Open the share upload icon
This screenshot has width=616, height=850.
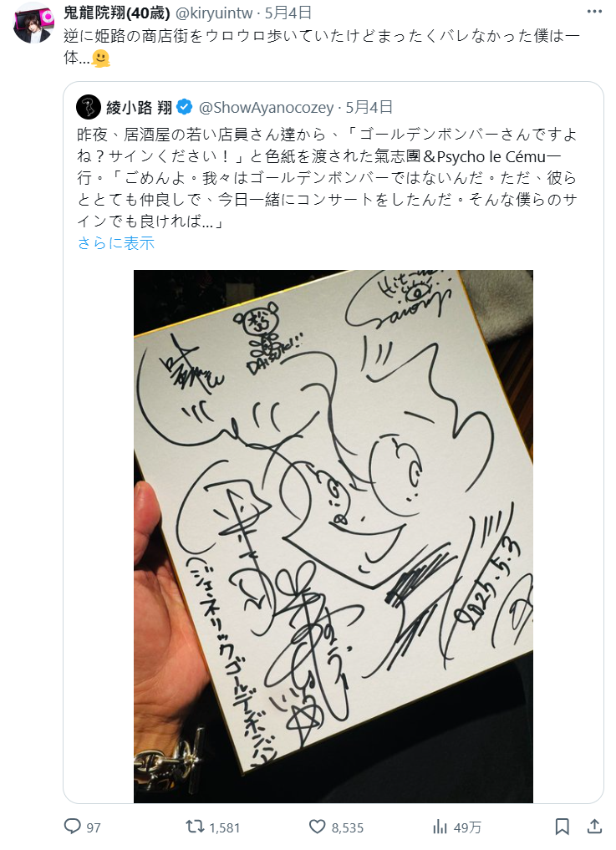[595, 826]
